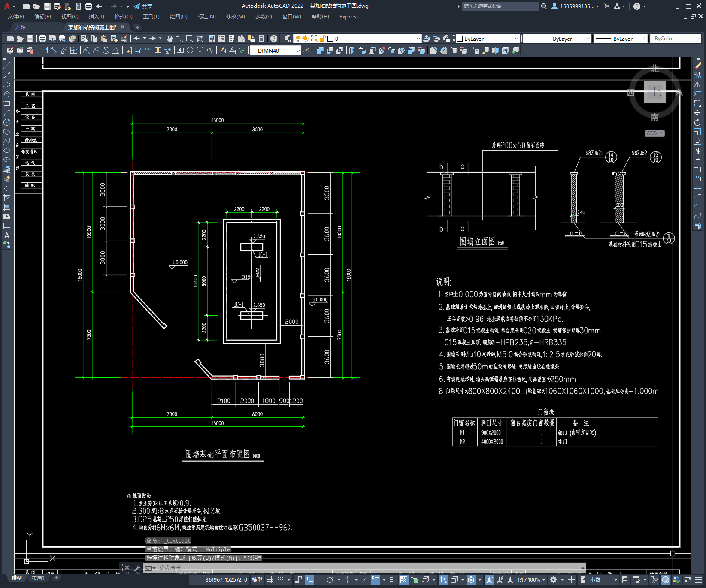Click the 共享 share button
The image size is (706, 588).
(x=143, y=6)
